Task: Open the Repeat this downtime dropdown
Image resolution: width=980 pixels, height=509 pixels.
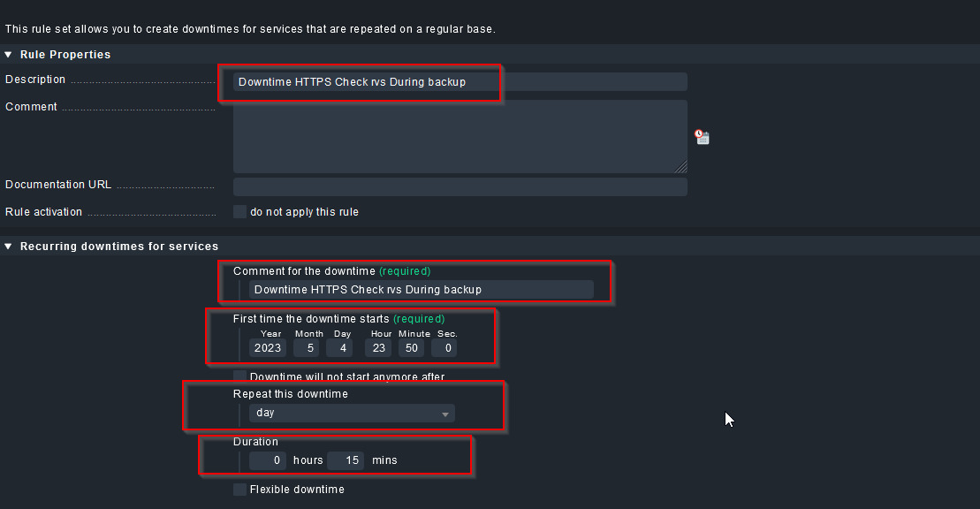Action: (352, 414)
